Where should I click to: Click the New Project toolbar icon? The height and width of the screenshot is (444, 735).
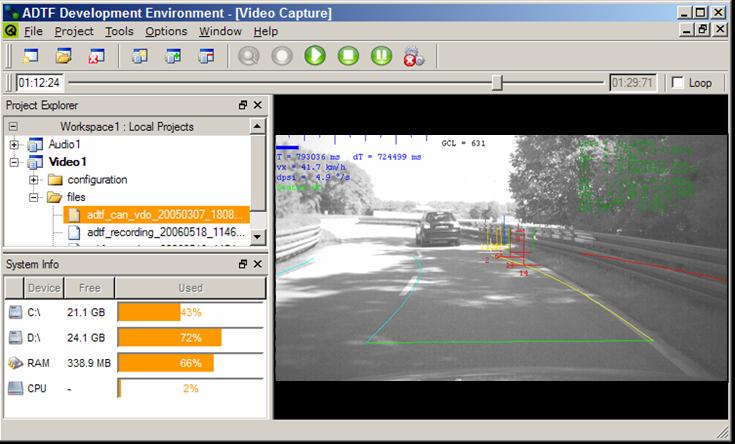(29, 56)
